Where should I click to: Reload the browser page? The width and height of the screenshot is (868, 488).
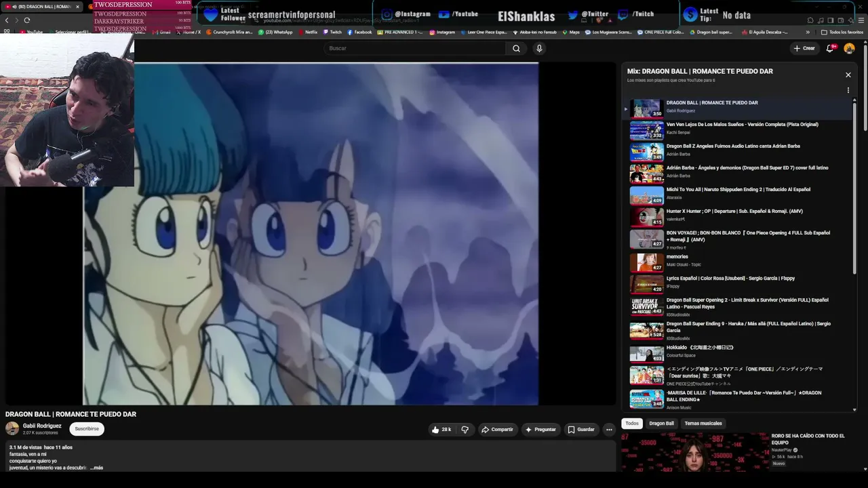click(27, 20)
